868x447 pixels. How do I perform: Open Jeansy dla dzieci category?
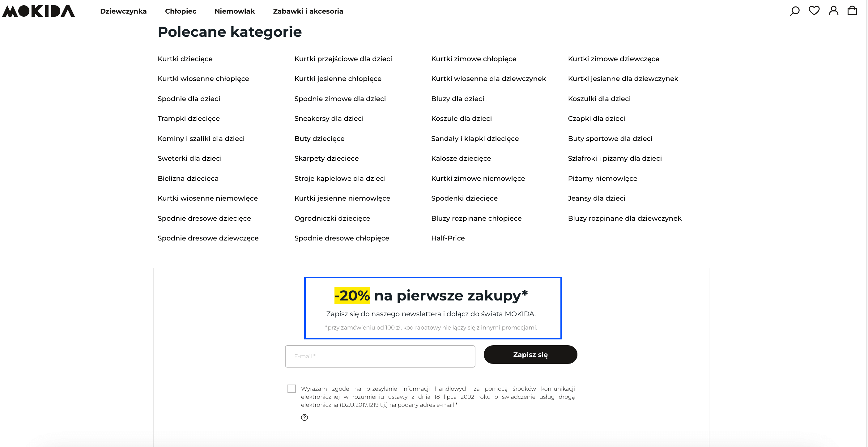pyautogui.click(x=597, y=198)
